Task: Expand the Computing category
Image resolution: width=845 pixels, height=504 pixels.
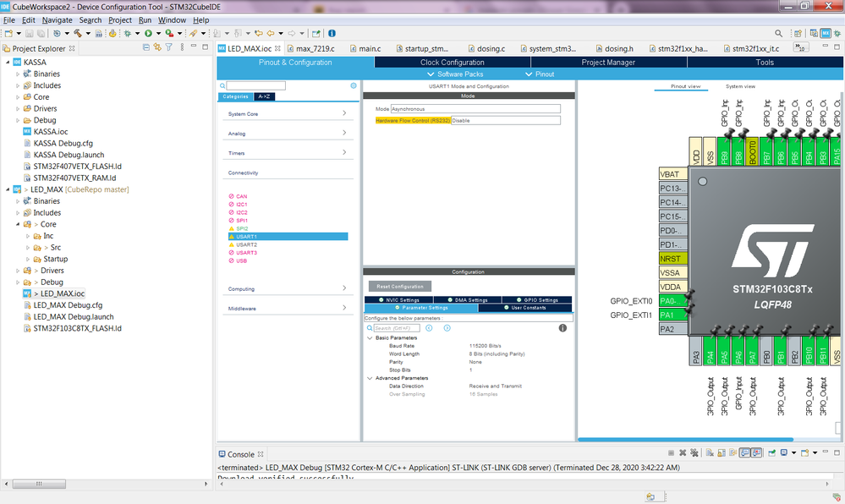Action: coord(288,289)
